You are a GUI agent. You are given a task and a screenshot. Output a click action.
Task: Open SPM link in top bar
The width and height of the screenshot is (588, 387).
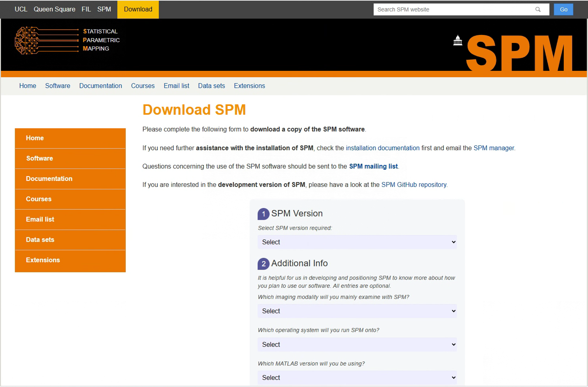click(104, 9)
